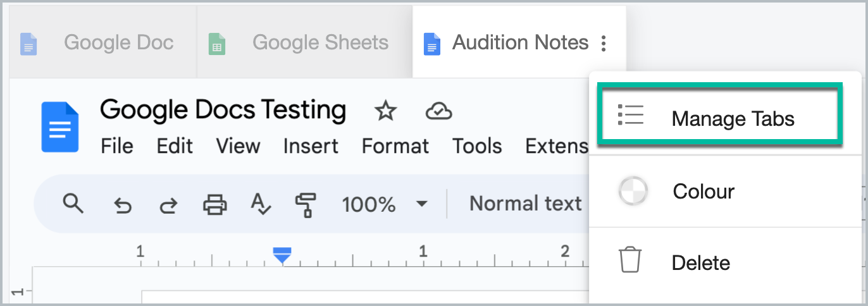Open the Normal text style dropdown
The image size is (868, 306).
click(x=525, y=204)
